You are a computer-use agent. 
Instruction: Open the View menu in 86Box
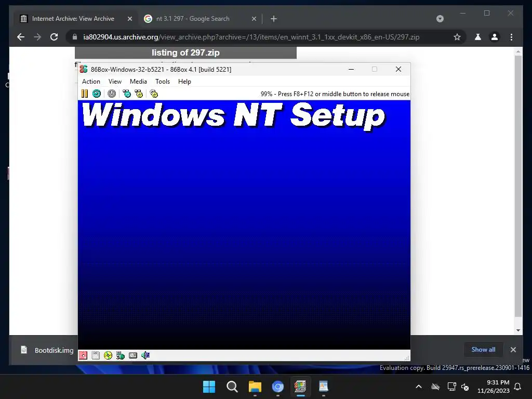pos(115,82)
